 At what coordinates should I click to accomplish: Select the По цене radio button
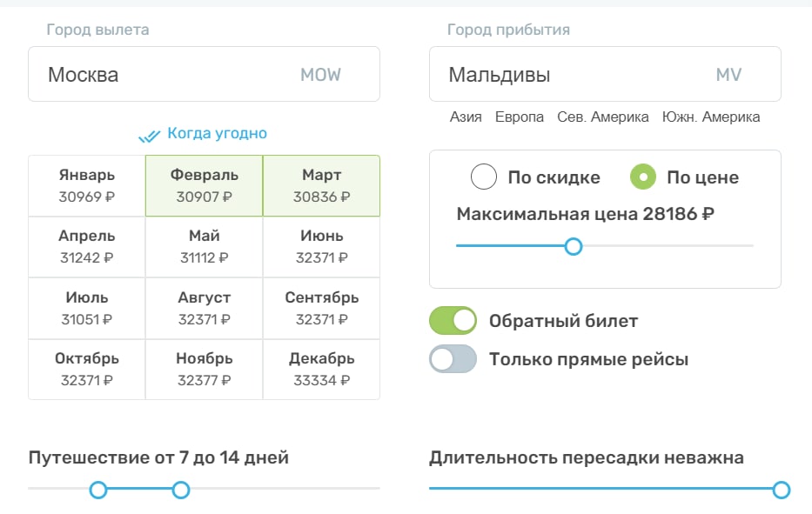coord(643,177)
